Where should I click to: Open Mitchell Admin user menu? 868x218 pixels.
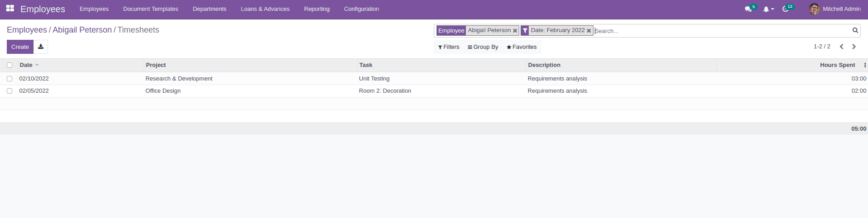coord(835,9)
